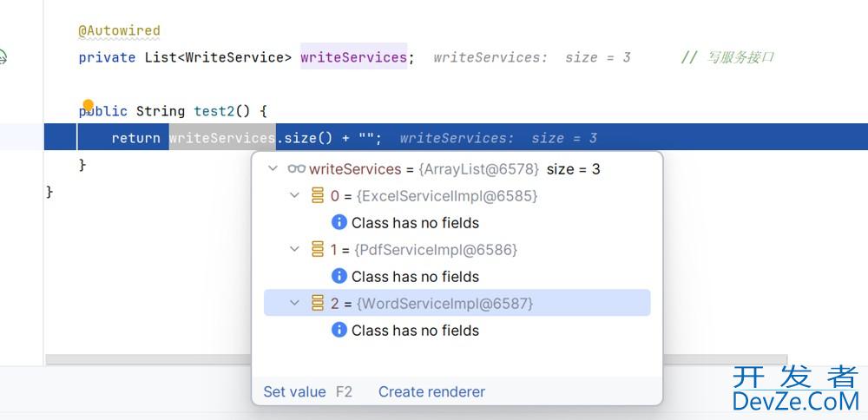Collapse the writeServices root node
868x420 pixels.
273,169
